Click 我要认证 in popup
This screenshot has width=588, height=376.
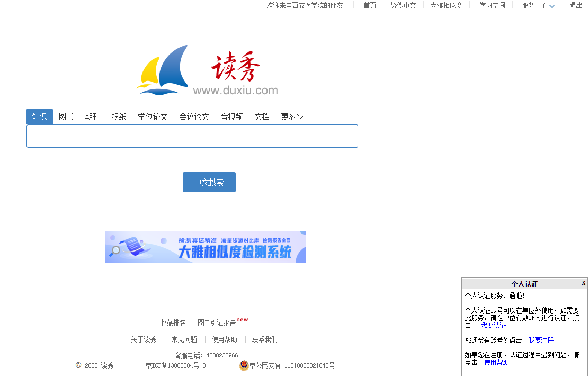(x=494, y=325)
